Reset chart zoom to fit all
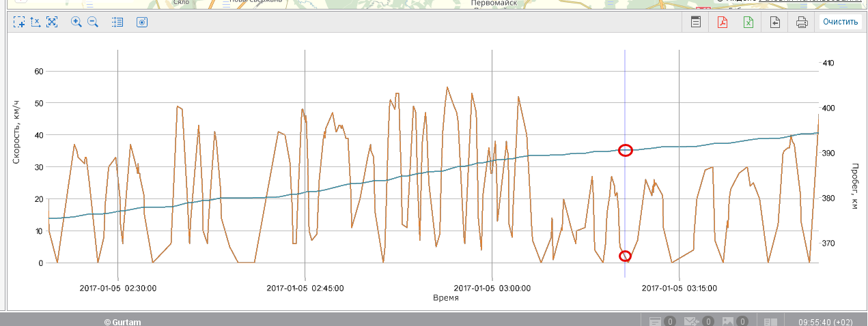Screen dimensions: 868x326 point(52,22)
